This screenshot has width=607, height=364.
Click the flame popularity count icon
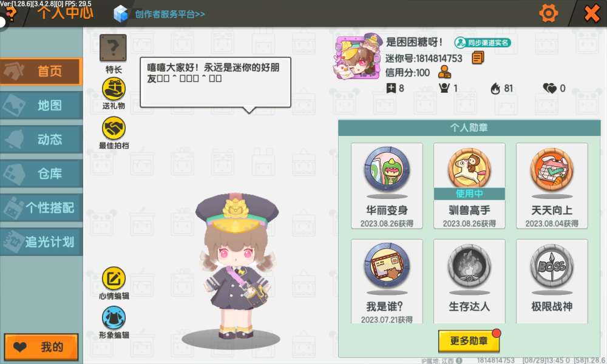point(495,89)
